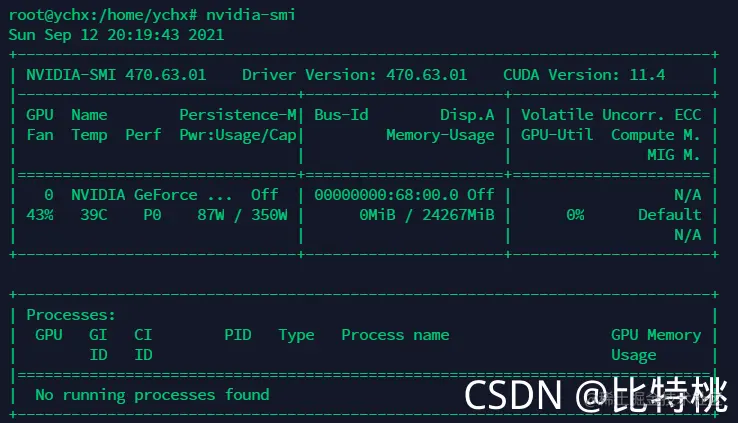The width and height of the screenshot is (738, 423).
Task: Select the timestamp Sun Sep 12 20:19:43 2021
Action: point(116,35)
